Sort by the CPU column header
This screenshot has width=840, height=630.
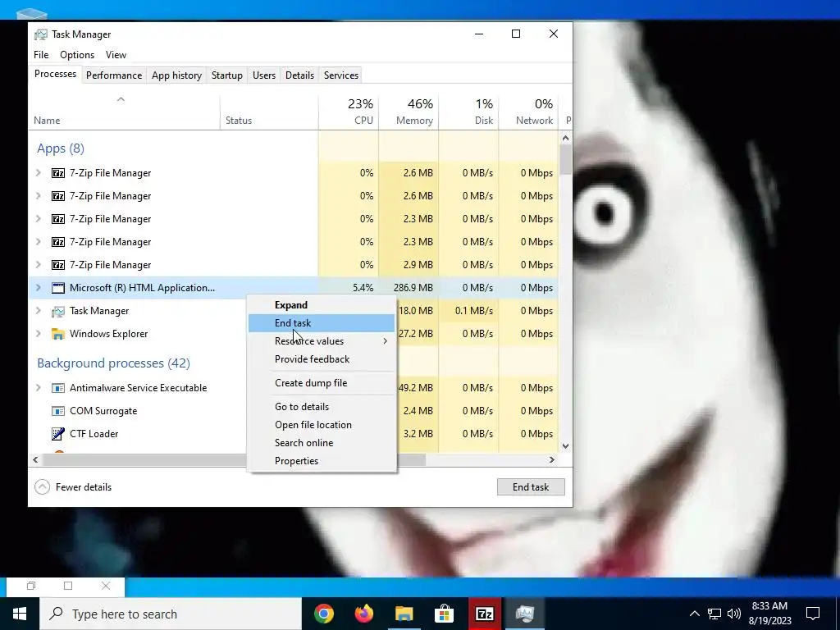pyautogui.click(x=349, y=112)
